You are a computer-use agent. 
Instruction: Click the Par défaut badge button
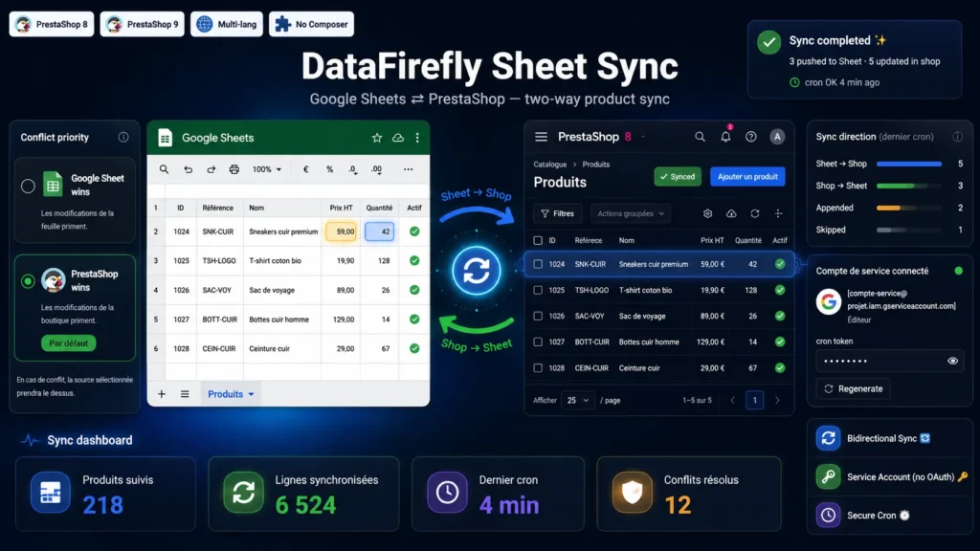[69, 343]
